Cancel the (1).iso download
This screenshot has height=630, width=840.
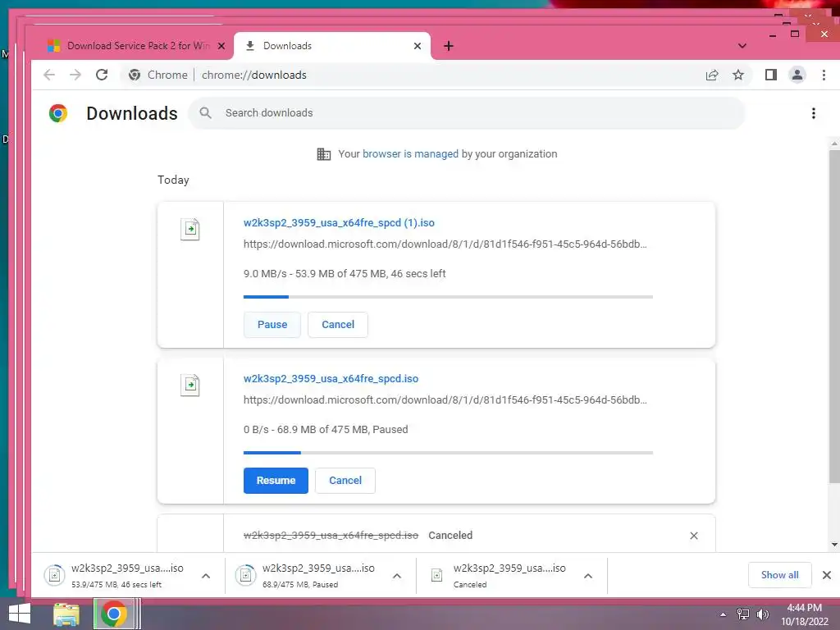[x=338, y=325]
